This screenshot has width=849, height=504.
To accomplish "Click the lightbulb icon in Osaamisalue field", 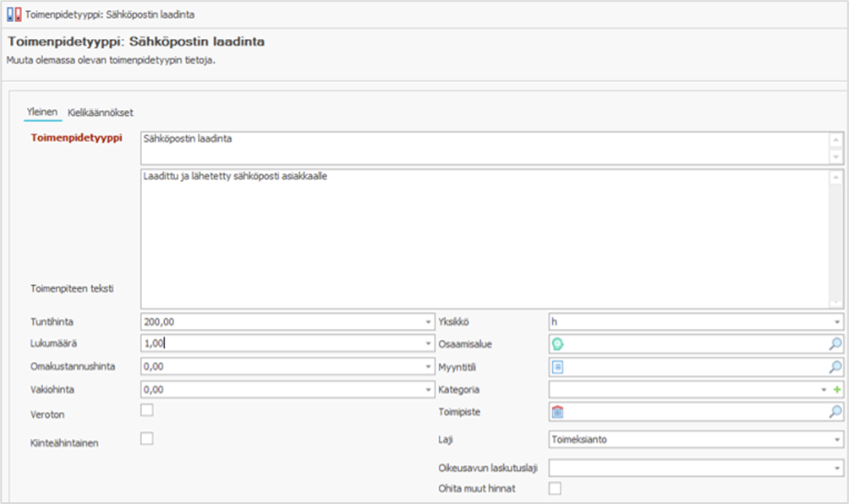I will click(557, 344).
